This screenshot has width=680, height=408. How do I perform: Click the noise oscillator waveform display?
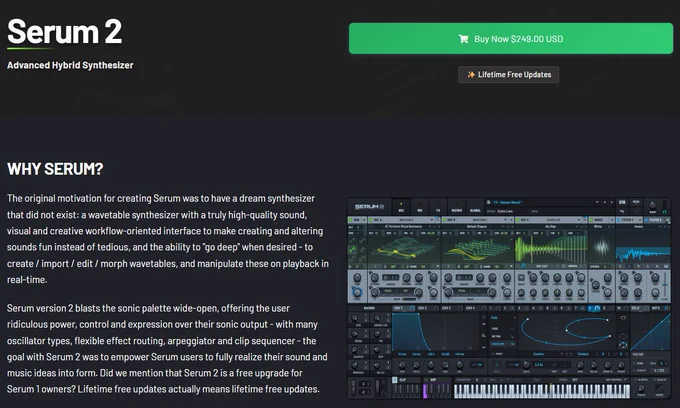point(602,248)
